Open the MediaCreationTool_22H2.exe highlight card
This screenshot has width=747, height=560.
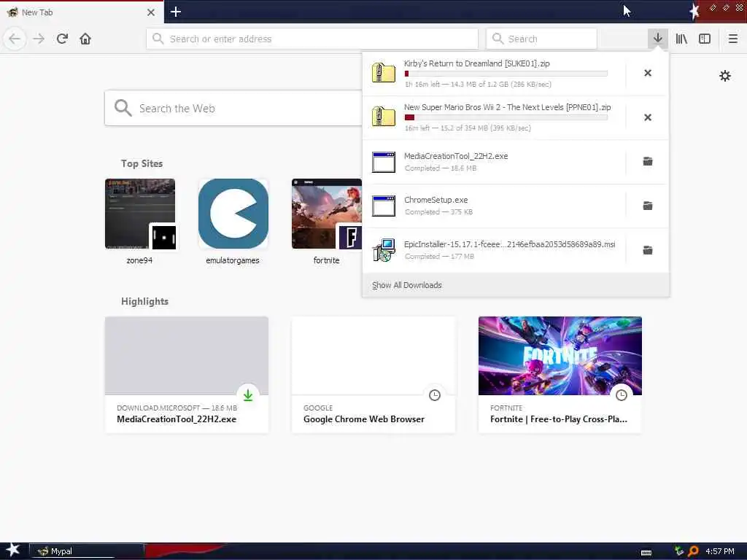pyautogui.click(x=186, y=375)
